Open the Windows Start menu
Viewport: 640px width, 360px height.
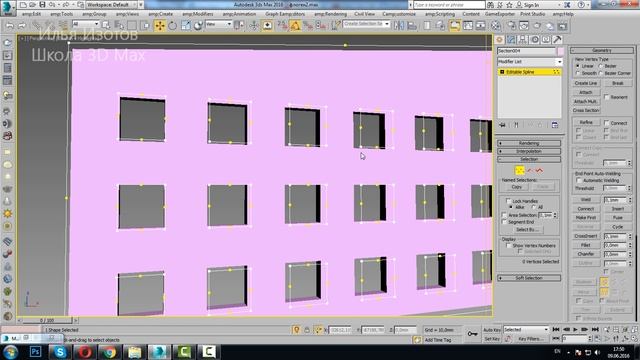tap(10, 352)
